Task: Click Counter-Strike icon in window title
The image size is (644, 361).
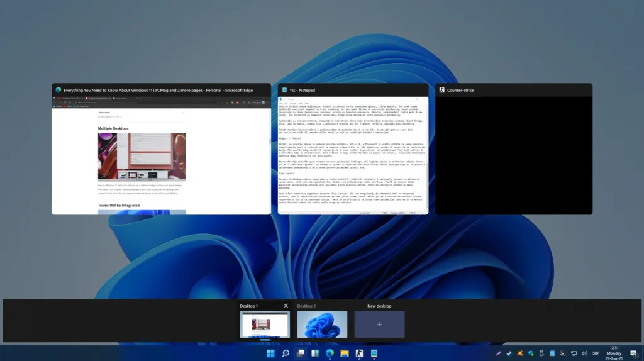Action: (442, 90)
